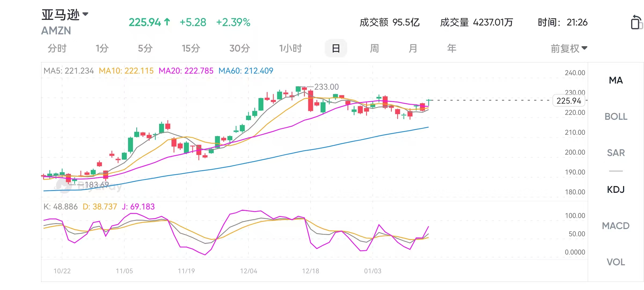Select the 5分 timeframe tab
644x290 pixels.
coord(145,49)
